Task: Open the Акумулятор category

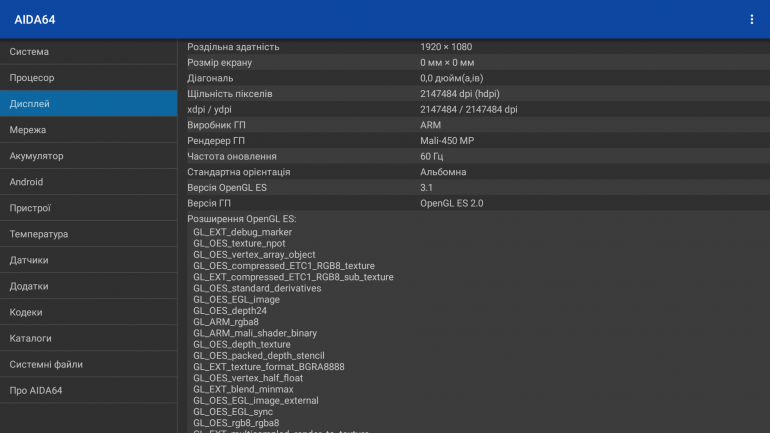Action: point(88,156)
